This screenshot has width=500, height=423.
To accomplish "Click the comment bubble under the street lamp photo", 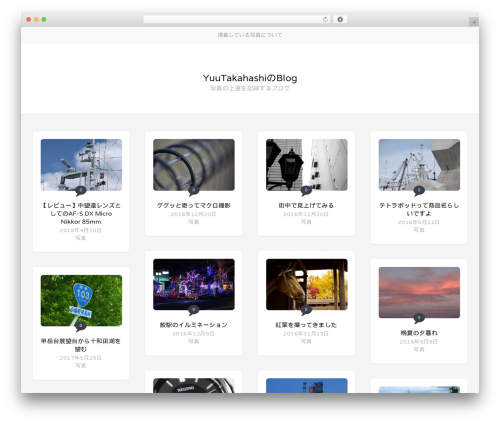I will (306, 191).
